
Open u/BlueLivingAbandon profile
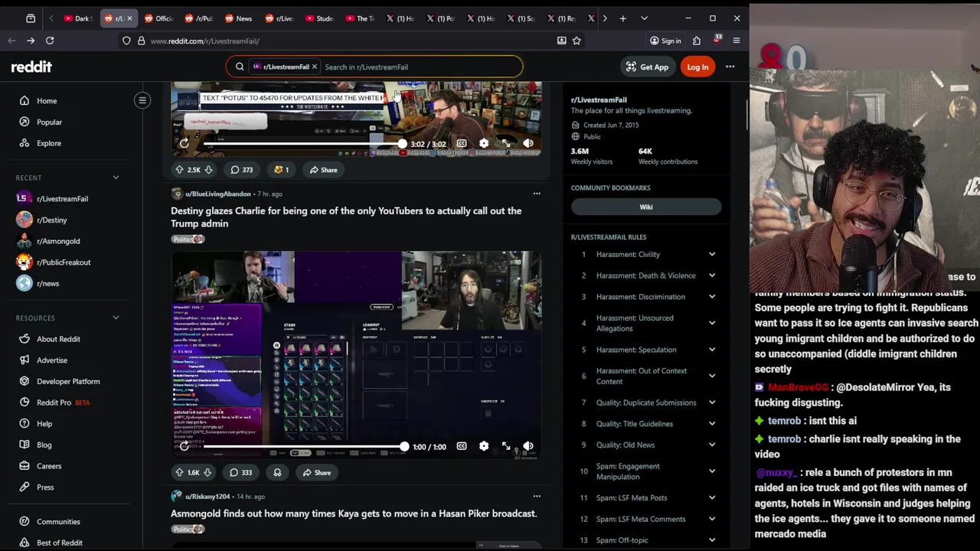[x=218, y=194]
